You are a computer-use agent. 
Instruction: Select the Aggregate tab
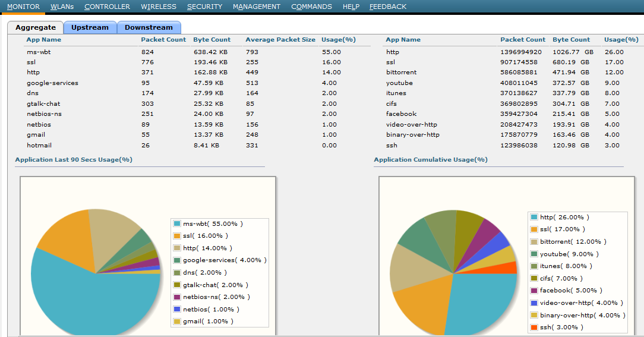coord(36,27)
